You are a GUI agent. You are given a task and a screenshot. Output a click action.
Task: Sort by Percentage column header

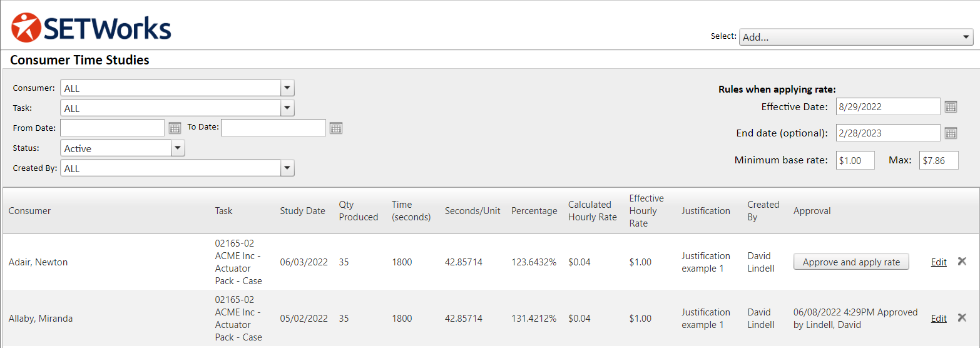534,211
